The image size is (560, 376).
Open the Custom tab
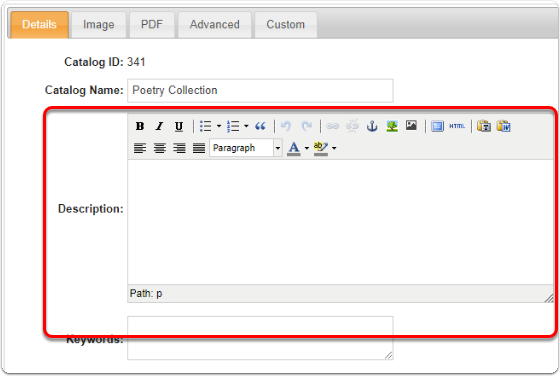click(x=286, y=25)
